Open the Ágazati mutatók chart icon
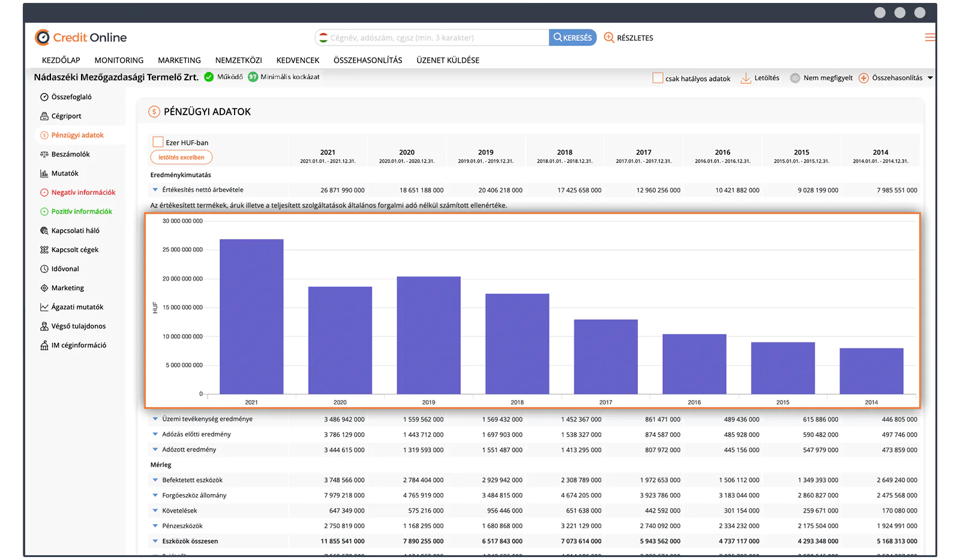Viewport: 960px width, 560px height. click(44, 307)
